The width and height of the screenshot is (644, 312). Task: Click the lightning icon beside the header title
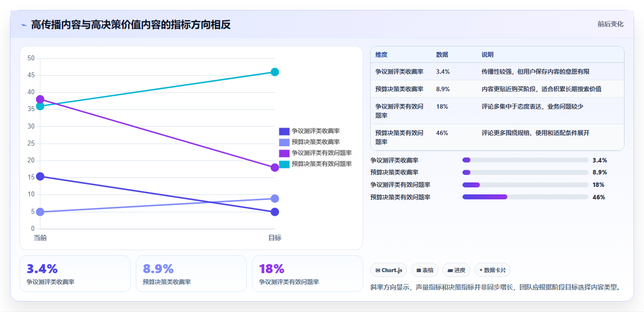(x=23, y=25)
